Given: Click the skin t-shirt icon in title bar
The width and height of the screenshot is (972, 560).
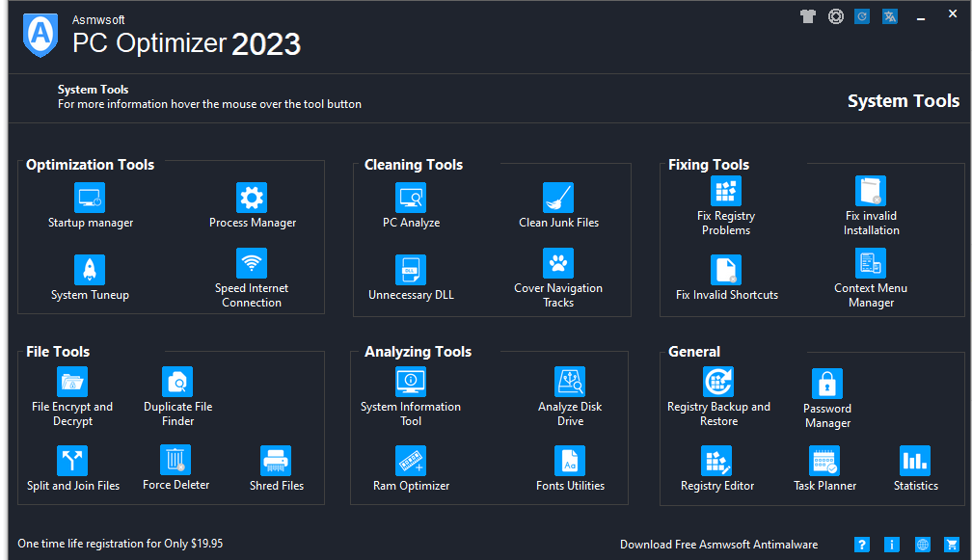Looking at the screenshot, I should coord(808,16).
